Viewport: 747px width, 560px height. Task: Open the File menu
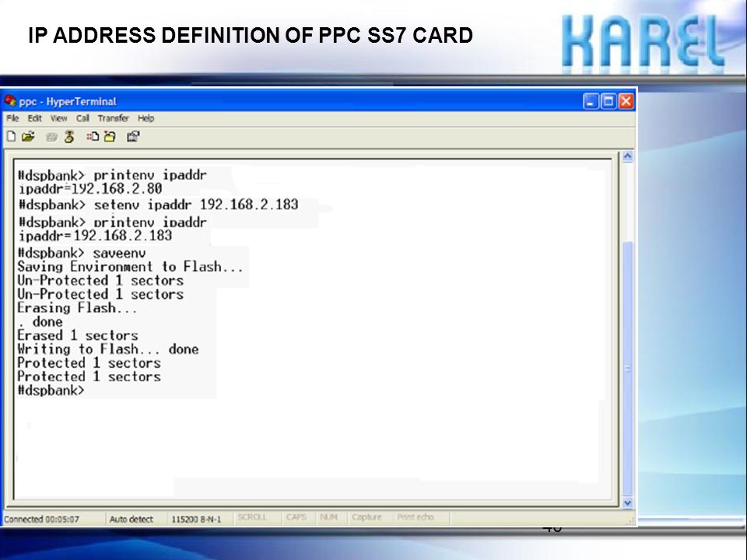tap(12, 118)
